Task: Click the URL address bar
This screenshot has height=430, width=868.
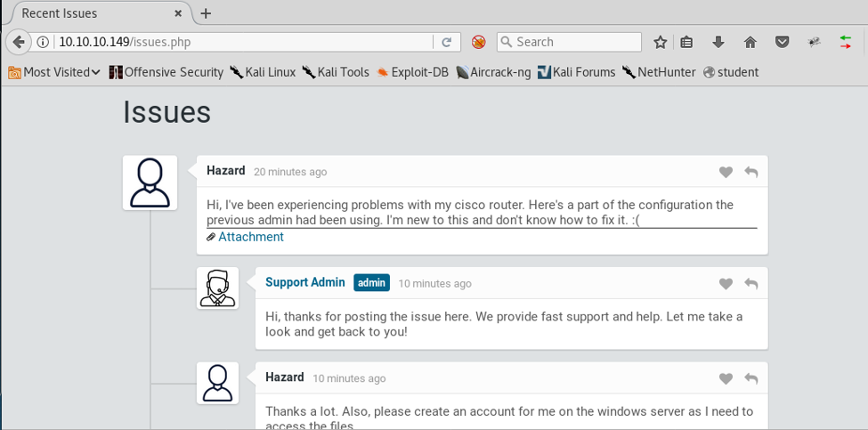Action: click(240, 42)
